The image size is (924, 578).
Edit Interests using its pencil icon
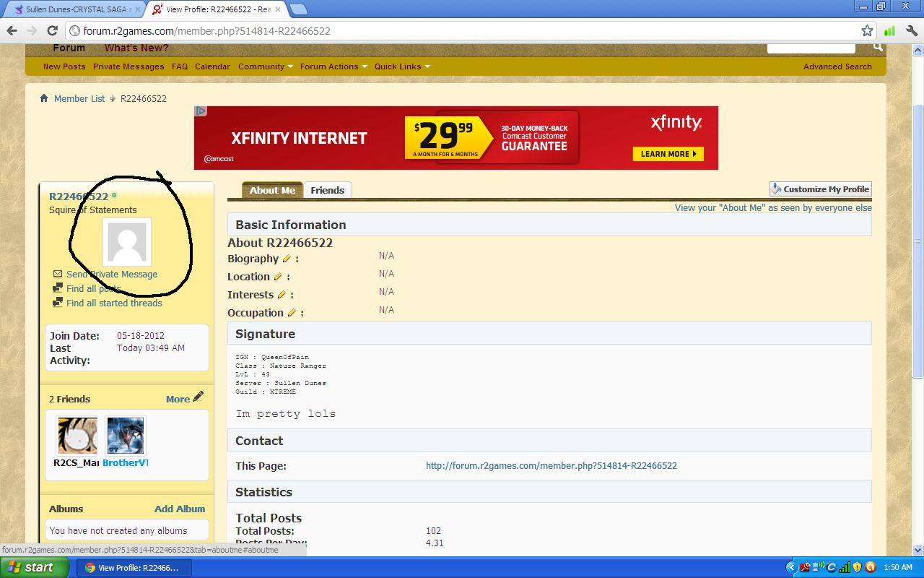(282, 295)
